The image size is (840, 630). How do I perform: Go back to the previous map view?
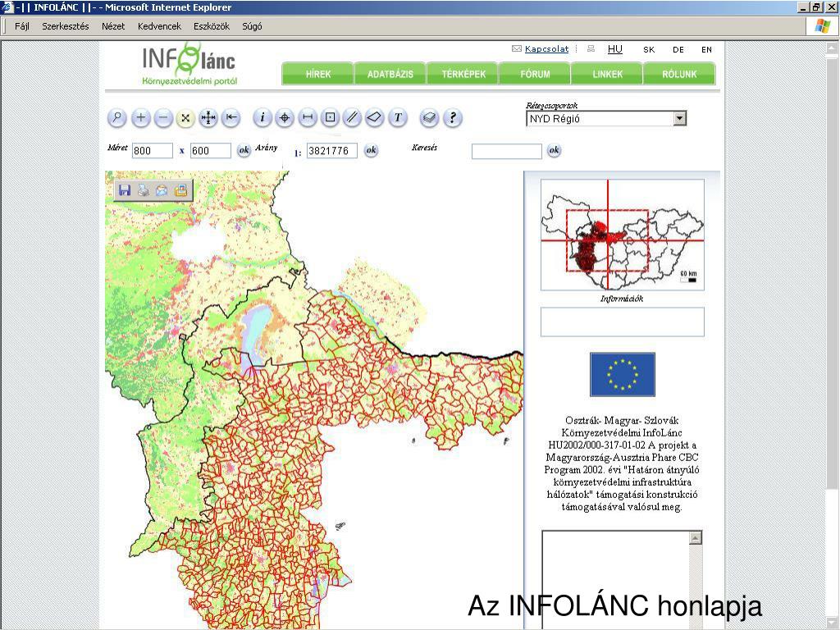[x=231, y=118]
